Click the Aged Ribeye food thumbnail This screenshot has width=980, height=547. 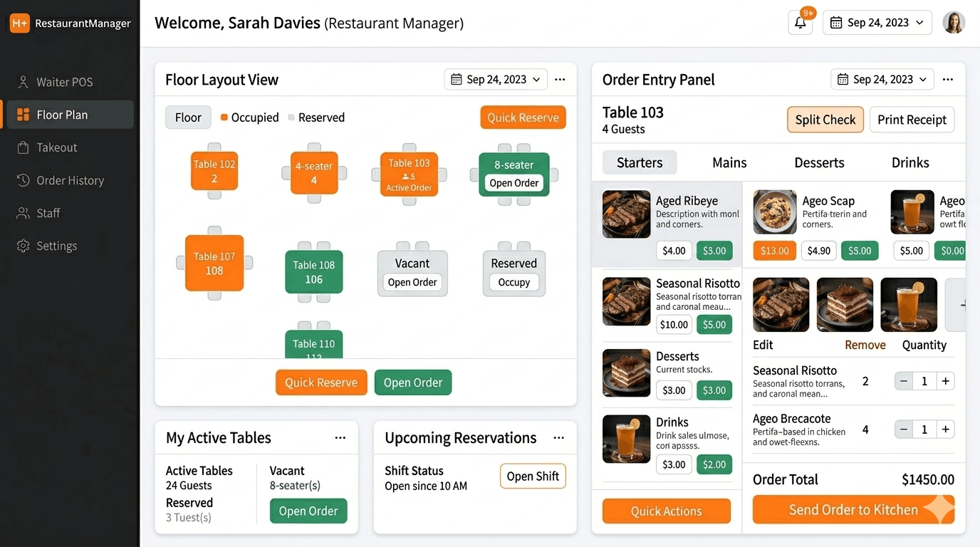pyautogui.click(x=626, y=214)
